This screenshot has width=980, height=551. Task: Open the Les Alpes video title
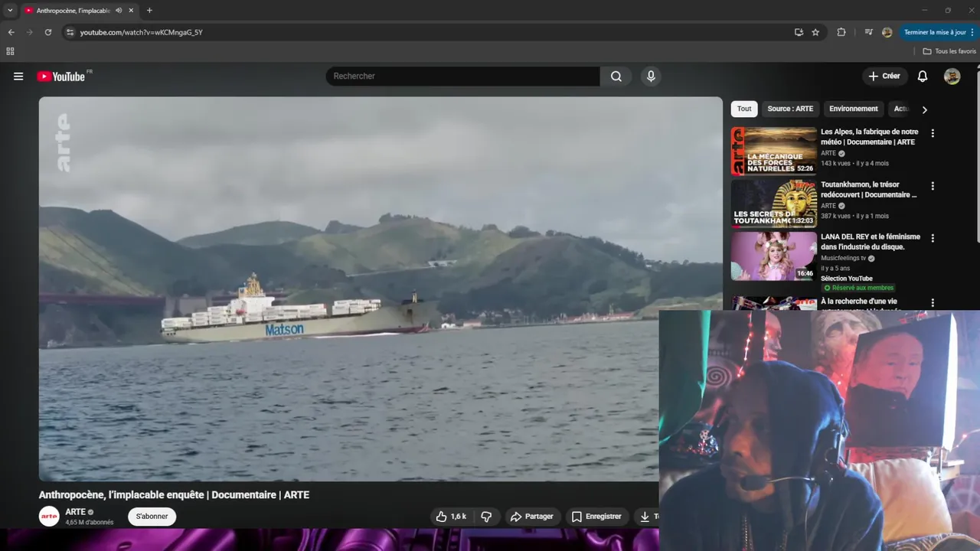tap(869, 137)
